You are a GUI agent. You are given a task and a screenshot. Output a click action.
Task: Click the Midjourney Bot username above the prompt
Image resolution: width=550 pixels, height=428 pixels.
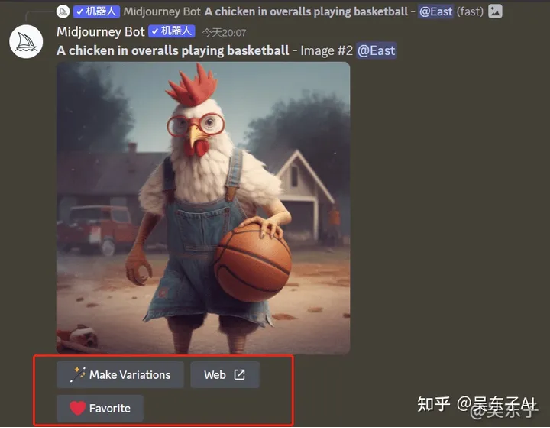click(x=100, y=32)
